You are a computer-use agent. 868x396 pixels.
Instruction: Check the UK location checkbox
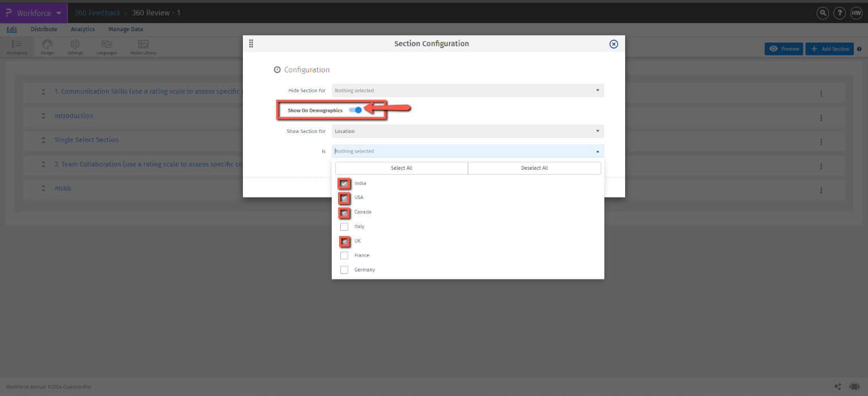pyautogui.click(x=344, y=241)
